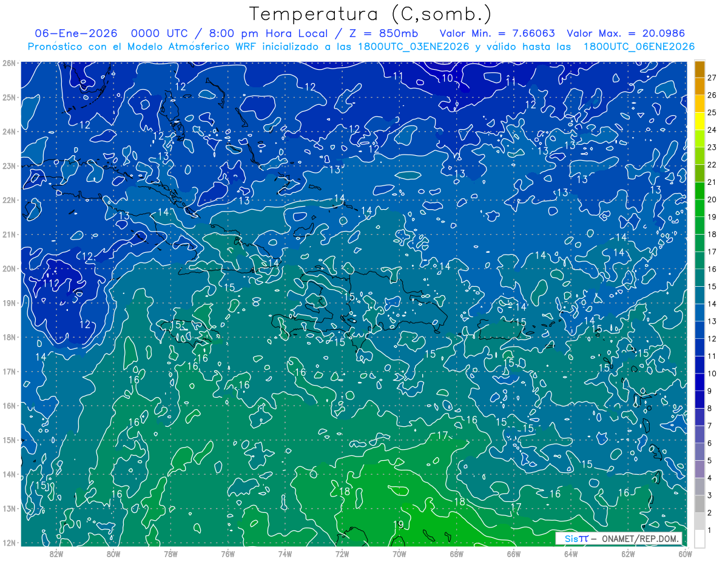Click the latitude axis label "25N"

pos(8,97)
